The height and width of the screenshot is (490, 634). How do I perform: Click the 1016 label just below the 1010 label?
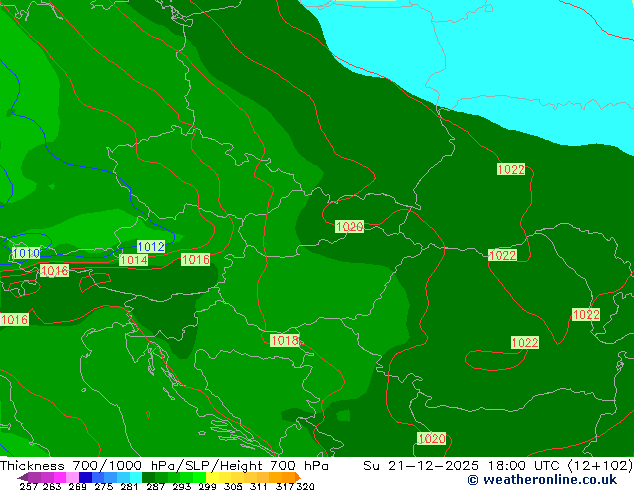55,270
